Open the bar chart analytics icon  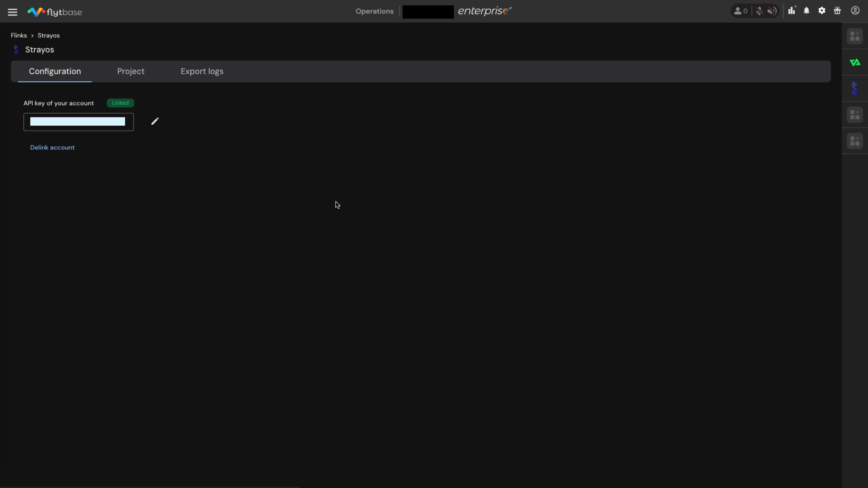[x=792, y=11]
